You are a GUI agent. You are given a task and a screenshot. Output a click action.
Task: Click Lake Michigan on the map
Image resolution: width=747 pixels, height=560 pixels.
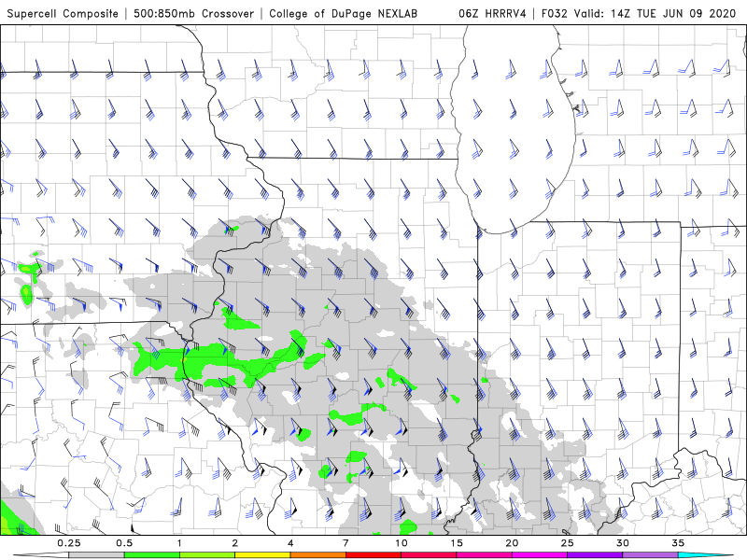pyautogui.click(x=512, y=129)
